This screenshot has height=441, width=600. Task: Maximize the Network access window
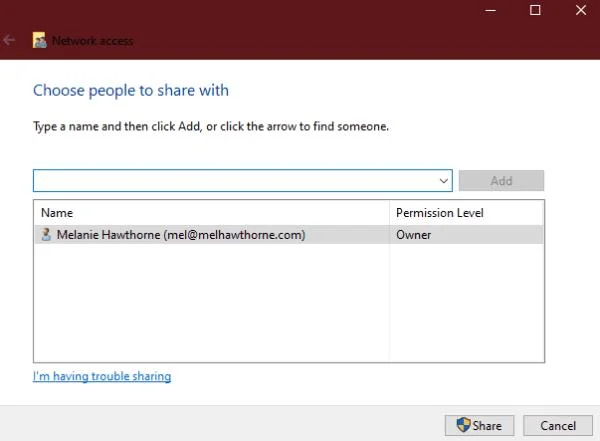coord(535,10)
